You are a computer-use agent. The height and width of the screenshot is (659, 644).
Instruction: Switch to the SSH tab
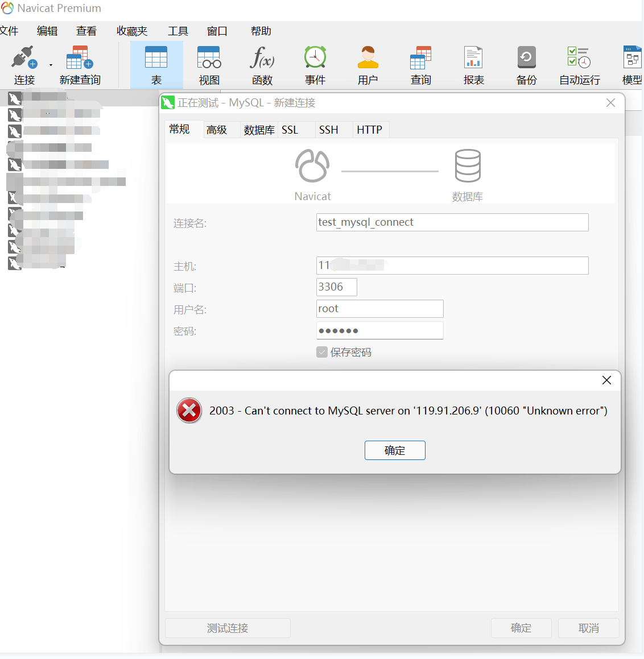coord(328,130)
